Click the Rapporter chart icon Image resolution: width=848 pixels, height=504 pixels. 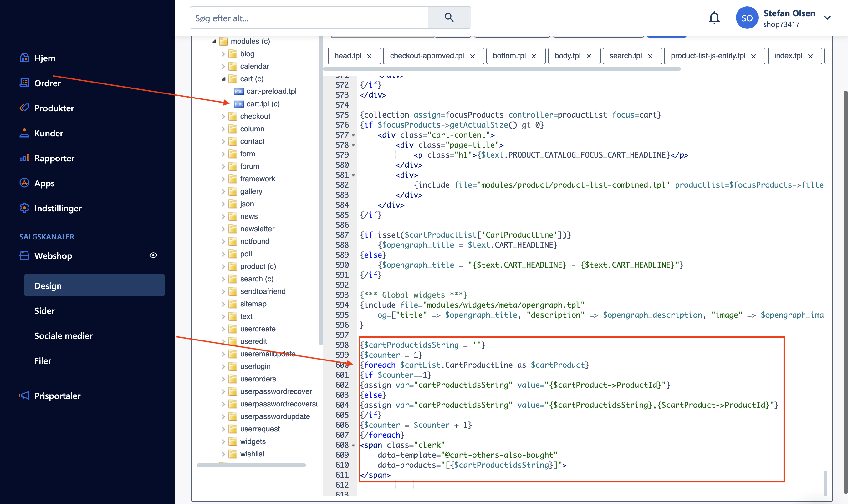click(x=24, y=158)
